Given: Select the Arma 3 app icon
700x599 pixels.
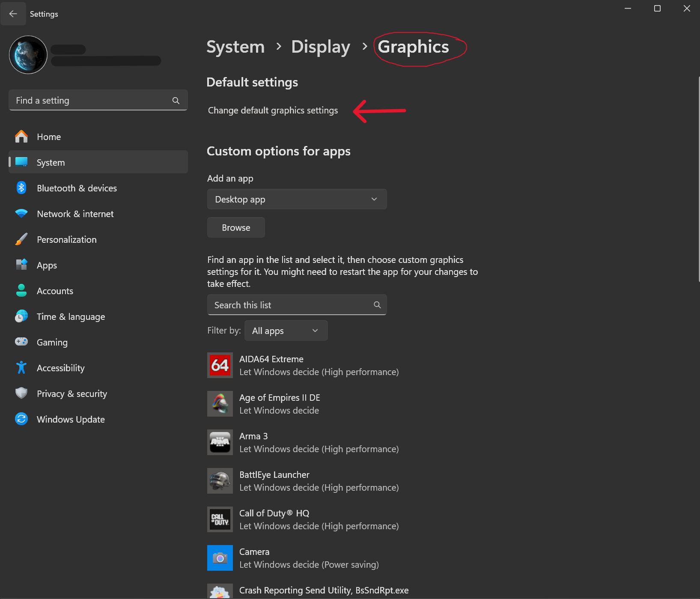Looking at the screenshot, I should pyautogui.click(x=220, y=442).
